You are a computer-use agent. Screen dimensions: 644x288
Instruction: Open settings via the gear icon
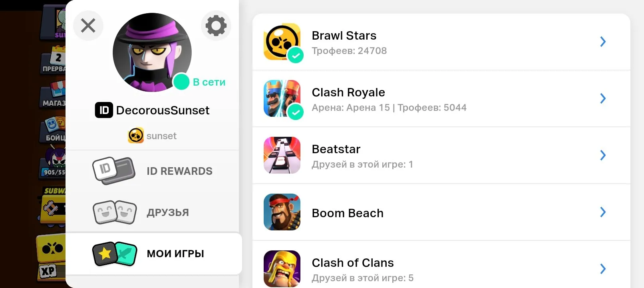[216, 26]
